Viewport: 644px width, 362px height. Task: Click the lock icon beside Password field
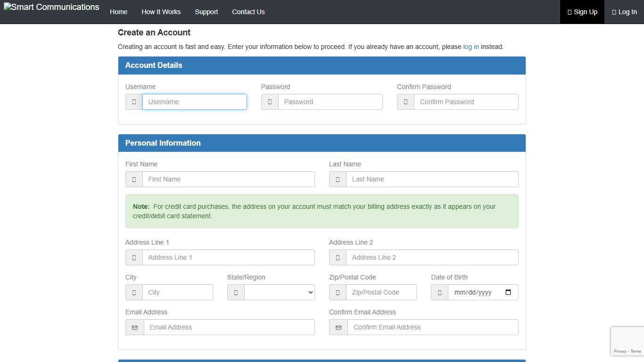(269, 102)
